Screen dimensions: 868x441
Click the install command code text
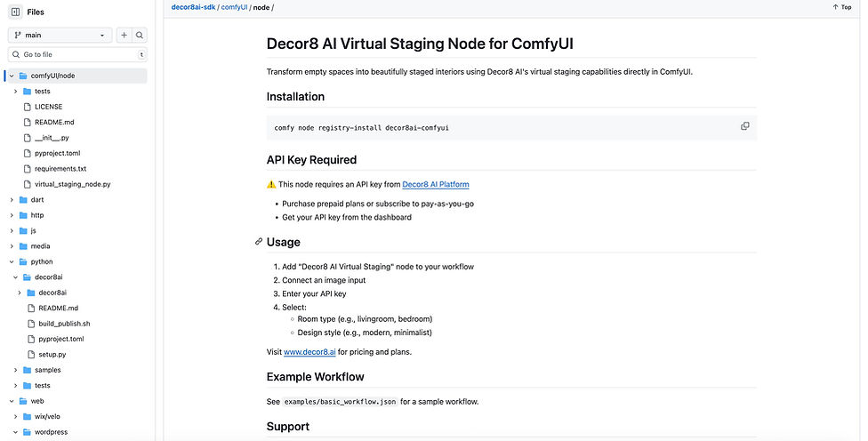pyautogui.click(x=361, y=128)
